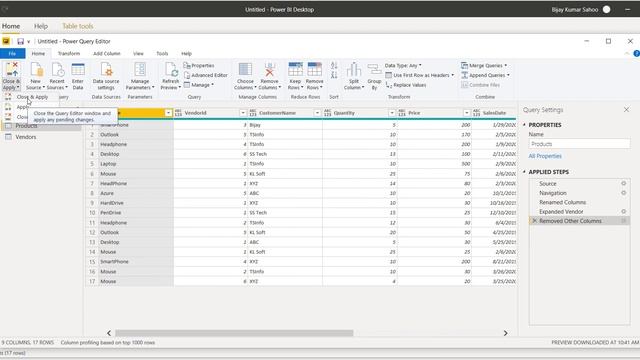Click the Choose Columns icon
Image resolution: width=640 pixels, height=360 pixels.
pos(245,70)
